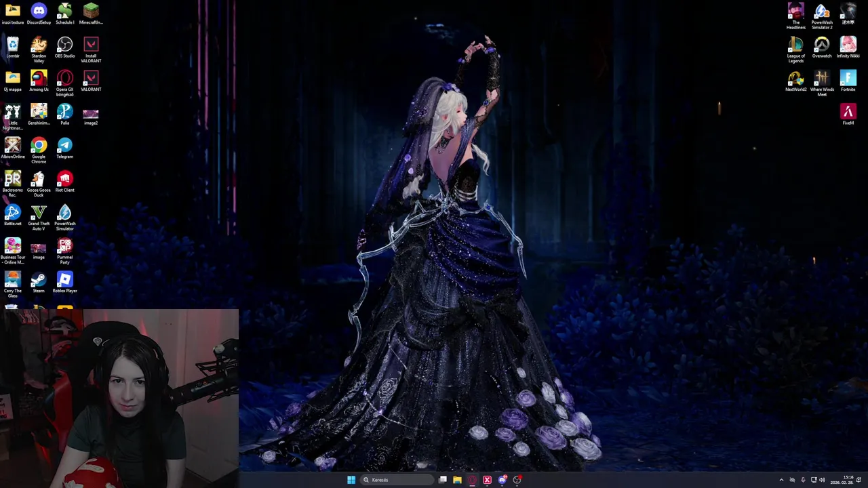Launch Stardew Valley shortcut
Screen dimensions: 868x488
(39, 49)
